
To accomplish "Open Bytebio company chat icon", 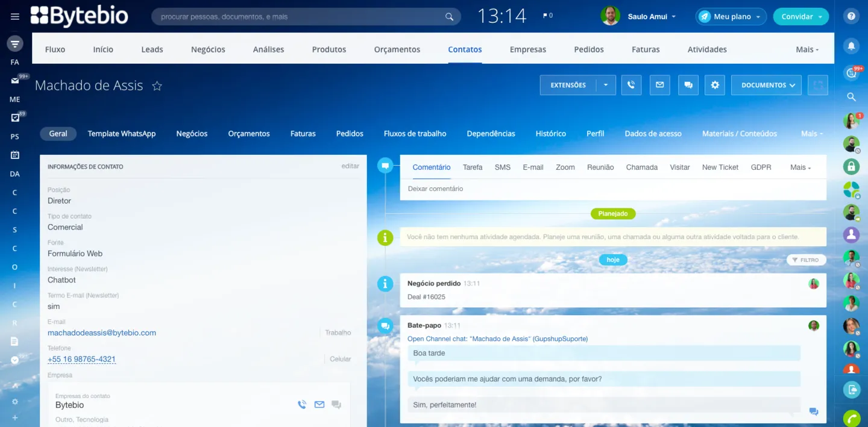I will tap(336, 405).
